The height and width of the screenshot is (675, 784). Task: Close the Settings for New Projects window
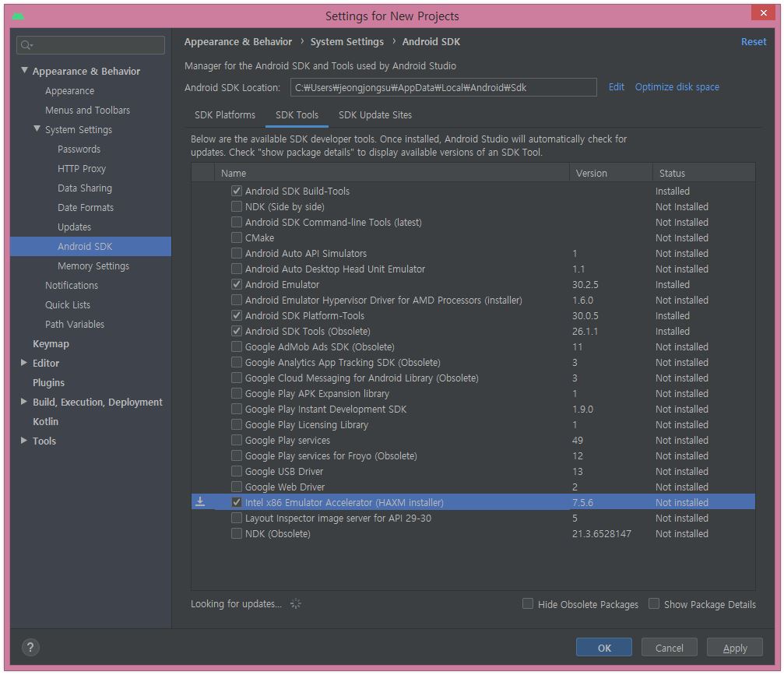(x=763, y=13)
